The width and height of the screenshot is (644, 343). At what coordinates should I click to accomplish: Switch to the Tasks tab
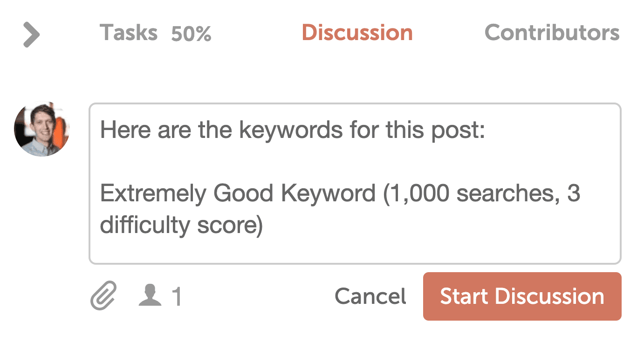click(129, 33)
